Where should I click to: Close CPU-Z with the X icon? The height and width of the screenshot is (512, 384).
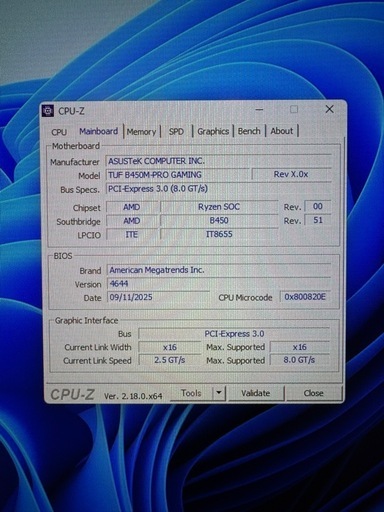[329, 109]
